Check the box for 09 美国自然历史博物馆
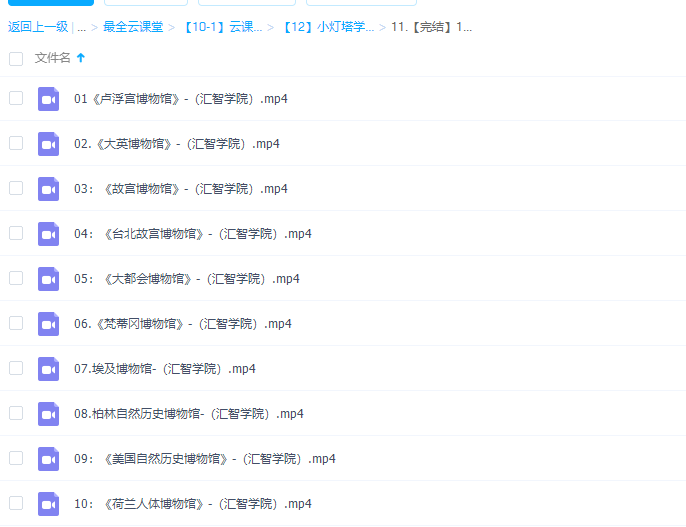Viewport: 686px width, 527px height. [x=16, y=458]
